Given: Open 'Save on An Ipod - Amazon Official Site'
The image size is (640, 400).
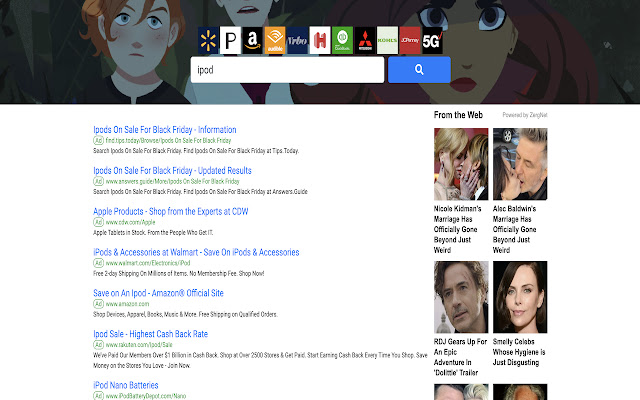Looking at the screenshot, I should pyautogui.click(x=158, y=293).
